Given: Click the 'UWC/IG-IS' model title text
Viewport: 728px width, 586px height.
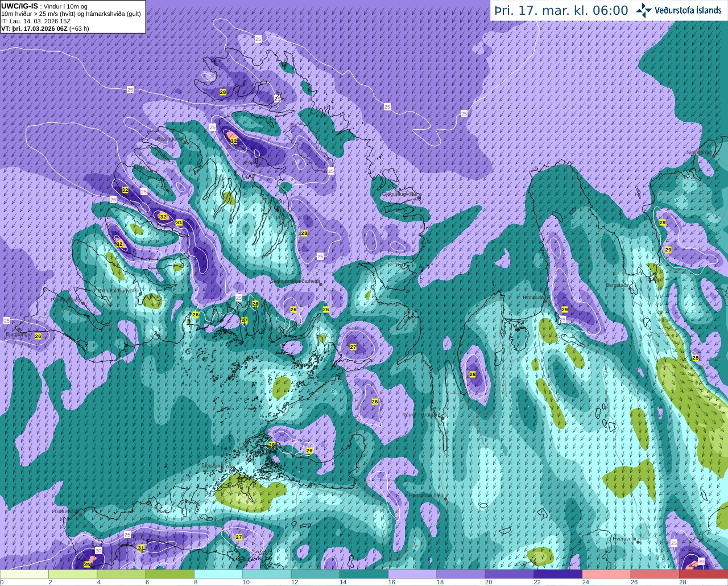Looking at the screenshot, I should [x=19, y=6].
